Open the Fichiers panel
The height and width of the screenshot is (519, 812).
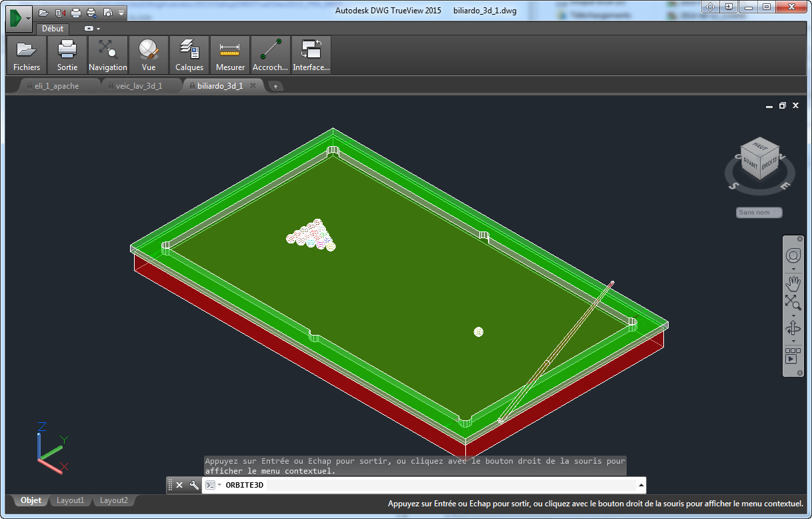[26, 55]
